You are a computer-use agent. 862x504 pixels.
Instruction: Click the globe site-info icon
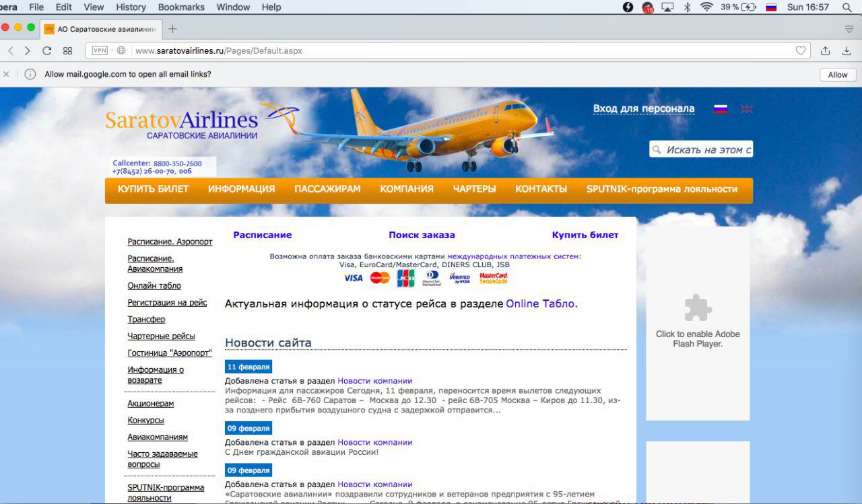(x=121, y=50)
